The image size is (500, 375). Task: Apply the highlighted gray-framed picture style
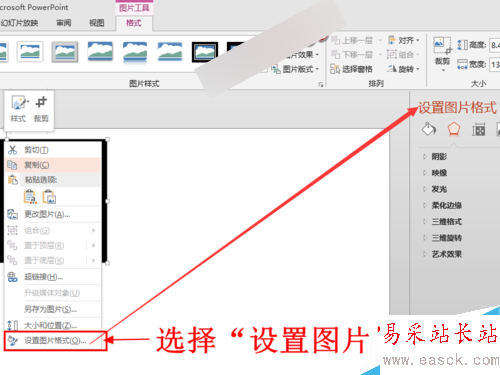click(x=65, y=52)
